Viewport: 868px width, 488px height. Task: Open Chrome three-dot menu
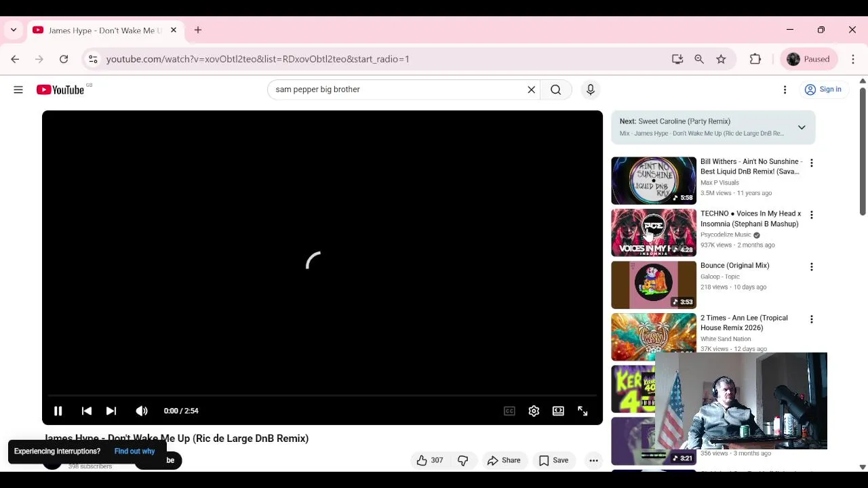pos(853,59)
